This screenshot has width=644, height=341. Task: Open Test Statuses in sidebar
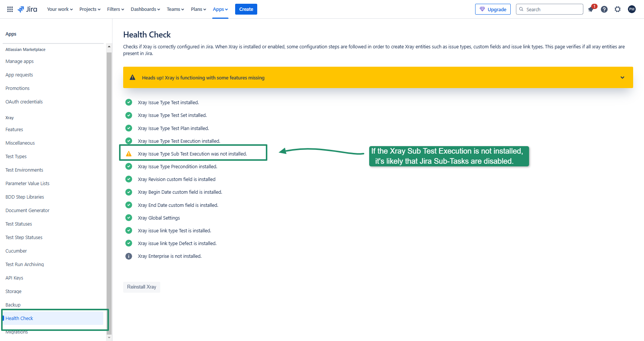pyautogui.click(x=19, y=224)
